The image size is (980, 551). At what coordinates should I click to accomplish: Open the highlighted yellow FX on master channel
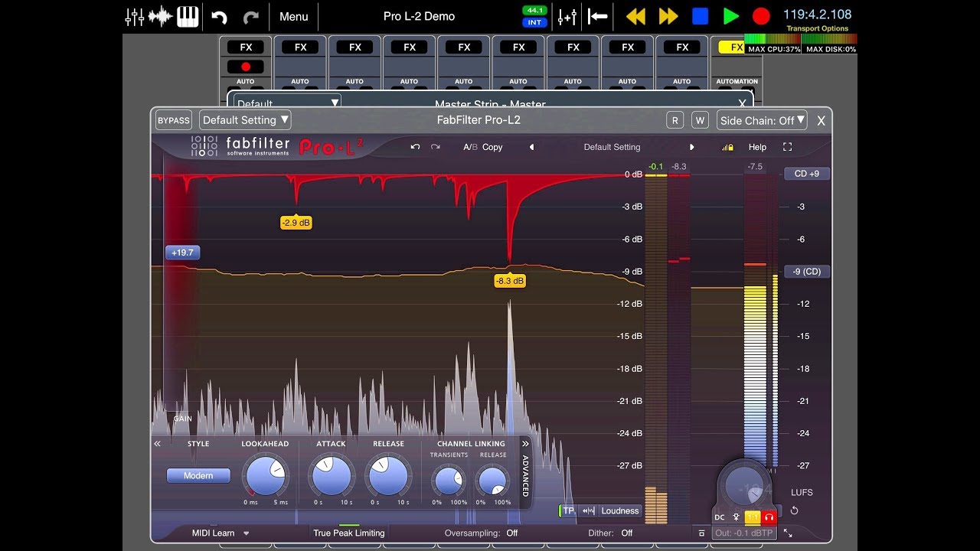point(732,47)
